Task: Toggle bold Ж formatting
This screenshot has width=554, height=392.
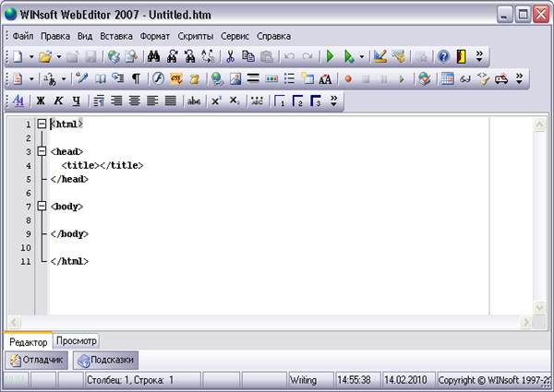Action: tap(41, 101)
